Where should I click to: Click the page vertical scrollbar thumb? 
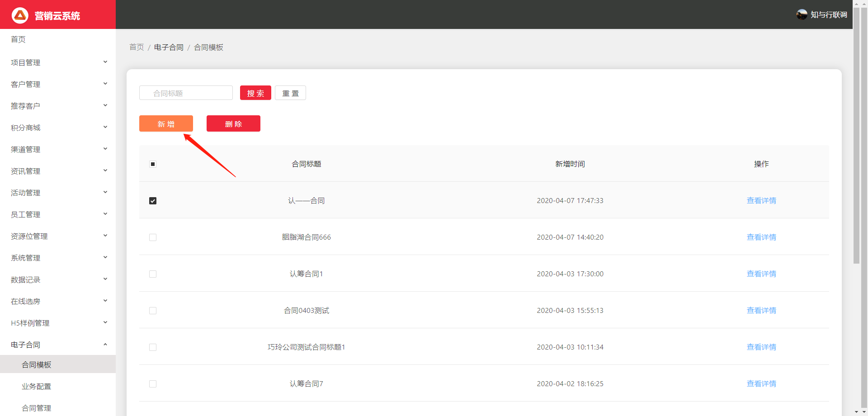[856, 136]
